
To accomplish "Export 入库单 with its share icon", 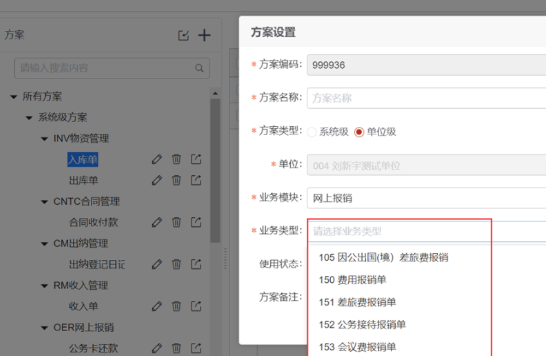I will (x=196, y=159).
